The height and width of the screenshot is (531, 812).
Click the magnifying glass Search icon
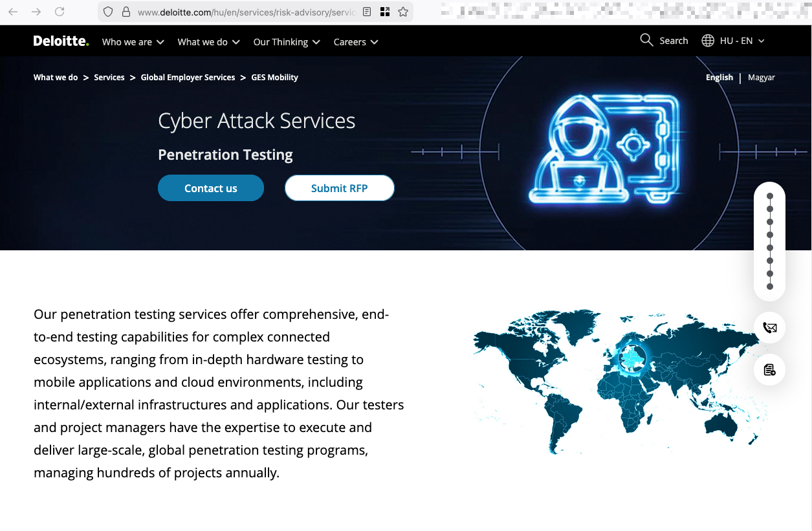pos(646,40)
